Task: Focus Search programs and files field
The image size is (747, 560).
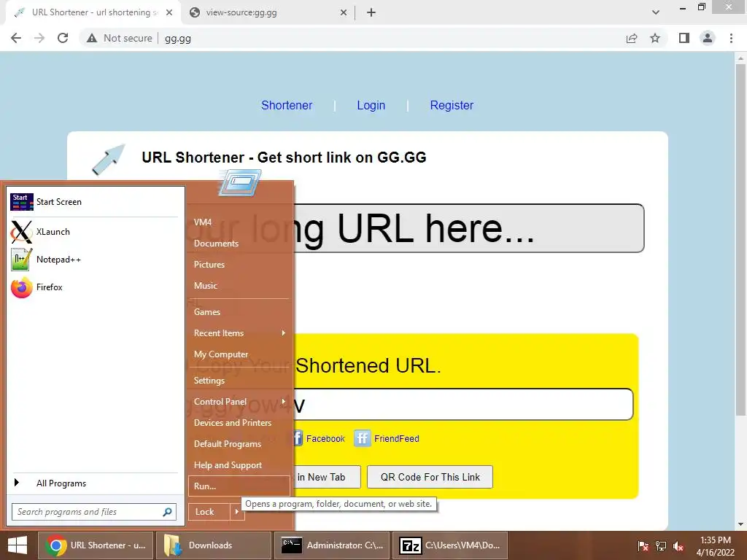Action: click(x=94, y=512)
